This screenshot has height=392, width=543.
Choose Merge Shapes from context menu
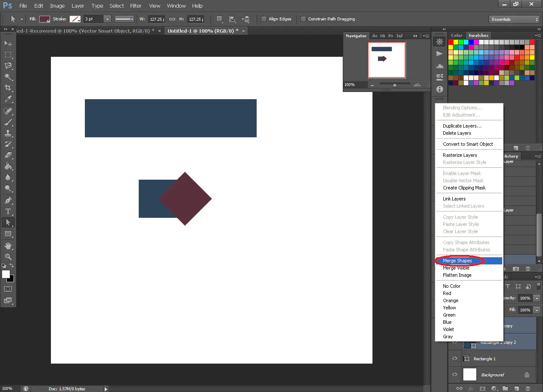[457, 261]
